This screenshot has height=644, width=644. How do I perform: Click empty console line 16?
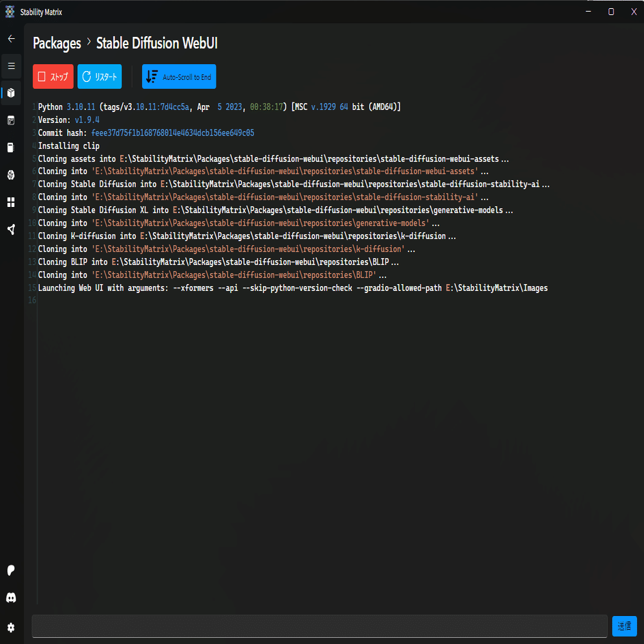(32, 300)
